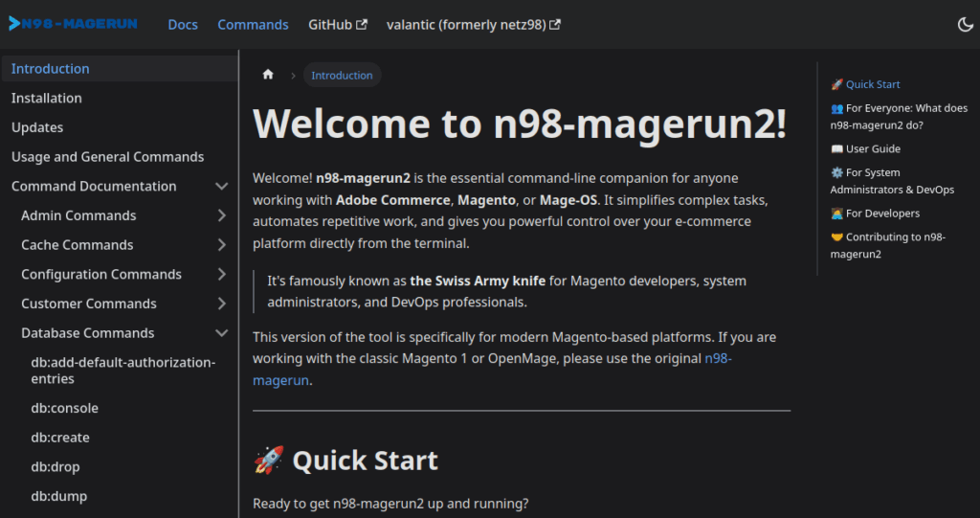
Task: Expand the Configuration Commands chevron
Action: 221,275
